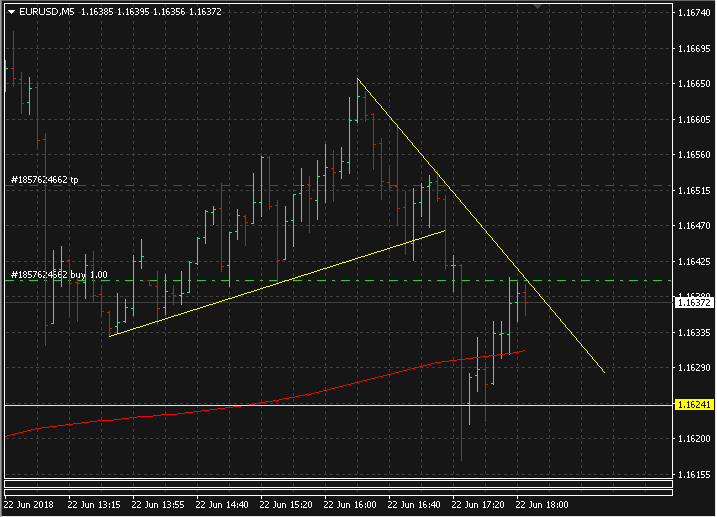The width and height of the screenshot is (717, 517).
Task: Click the #1857624662 buy 1.00 label
Action: point(59,274)
